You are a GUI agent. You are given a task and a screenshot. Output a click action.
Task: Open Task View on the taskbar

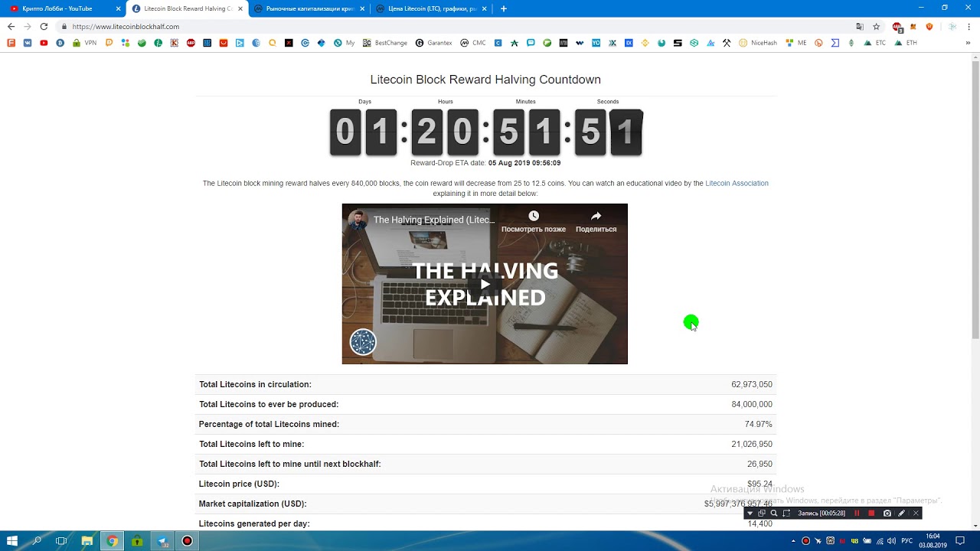(61, 541)
